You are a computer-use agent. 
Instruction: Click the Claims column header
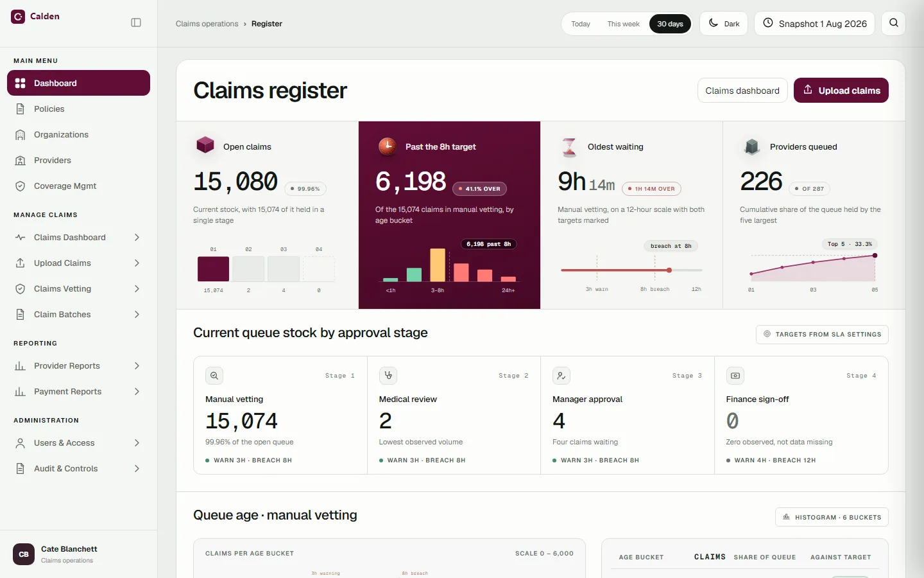click(710, 557)
